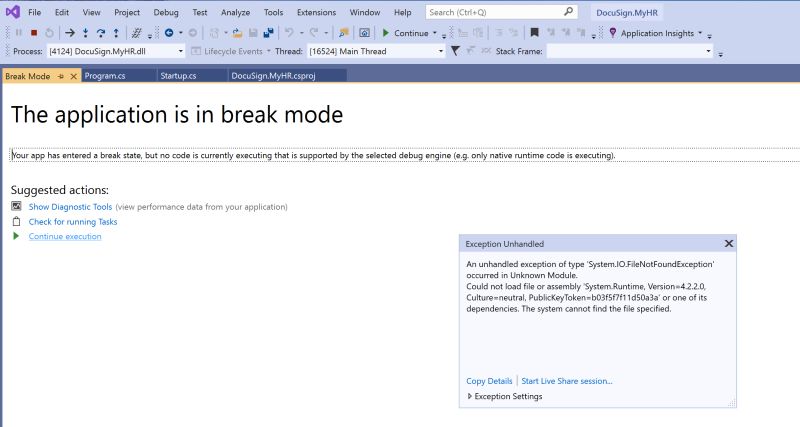This screenshot has height=427, width=800.
Task: Click the hex display toggle icon
Action: point(136,33)
